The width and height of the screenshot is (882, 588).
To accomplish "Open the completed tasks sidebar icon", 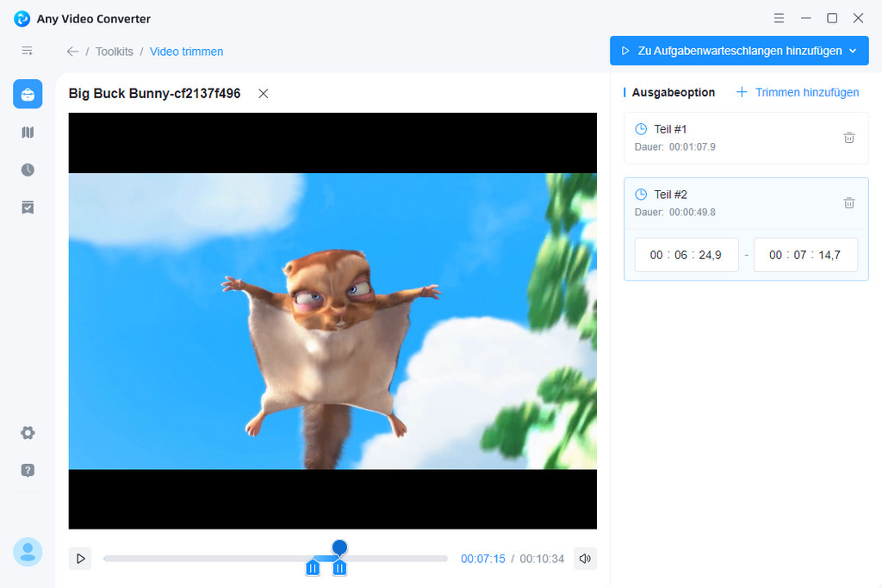I will click(x=28, y=207).
